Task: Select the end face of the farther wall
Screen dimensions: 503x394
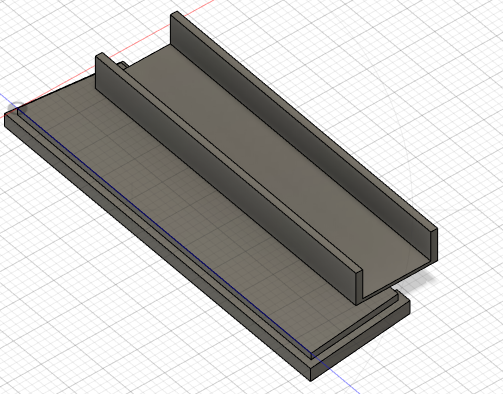Action: pos(434,244)
